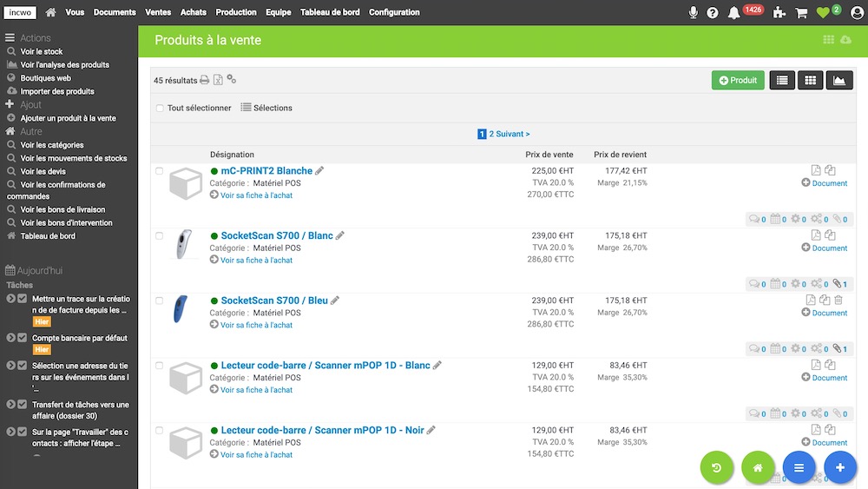
Task: Open the Configuration menu
Action: [x=394, y=12]
